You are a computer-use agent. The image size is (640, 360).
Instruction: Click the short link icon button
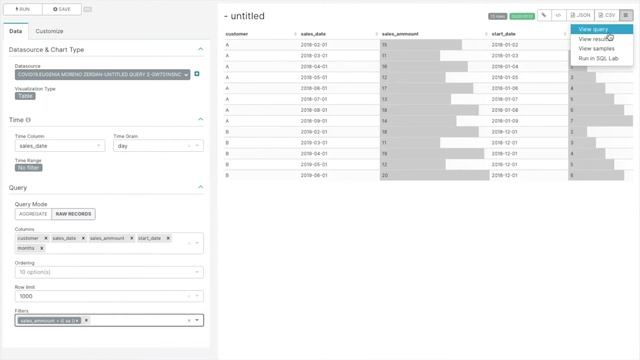(544, 15)
